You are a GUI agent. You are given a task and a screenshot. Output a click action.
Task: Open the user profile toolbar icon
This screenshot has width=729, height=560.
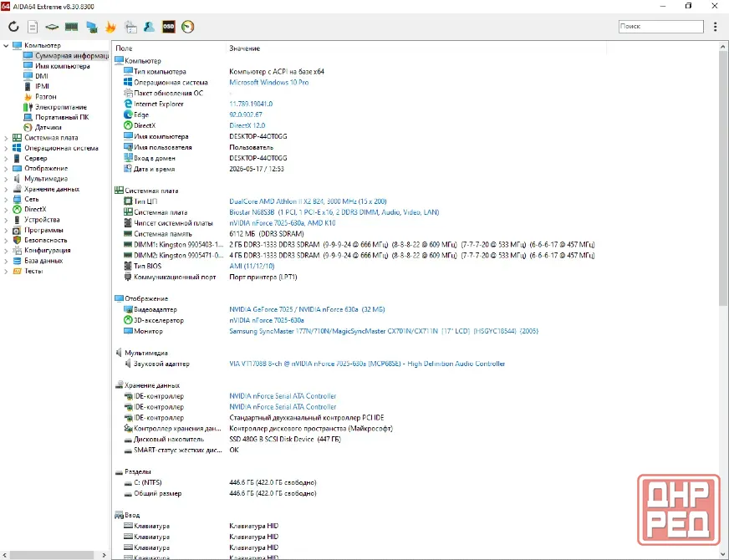pos(149,27)
